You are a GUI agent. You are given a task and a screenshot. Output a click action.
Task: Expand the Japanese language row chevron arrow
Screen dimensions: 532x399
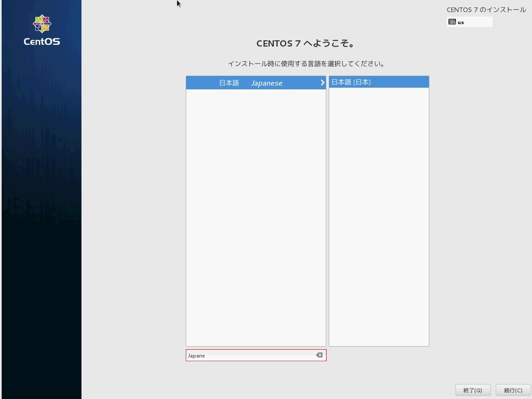(322, 83)
